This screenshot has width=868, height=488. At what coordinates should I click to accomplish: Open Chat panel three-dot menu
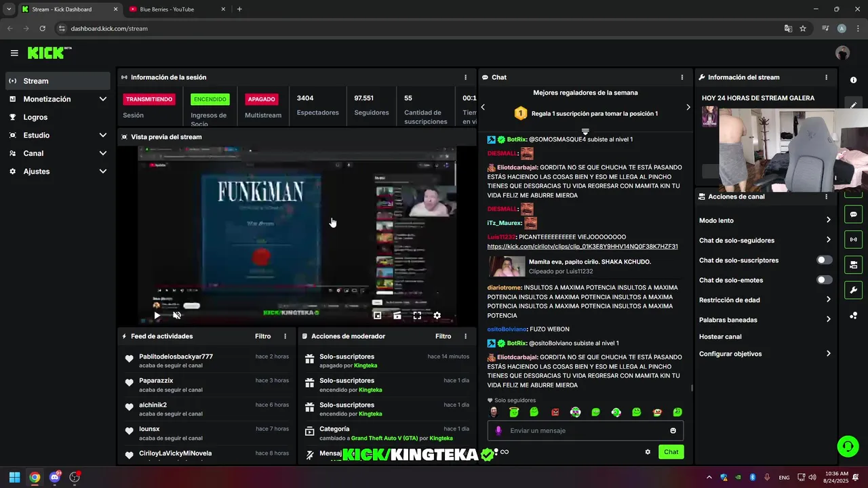pos(682,77)
